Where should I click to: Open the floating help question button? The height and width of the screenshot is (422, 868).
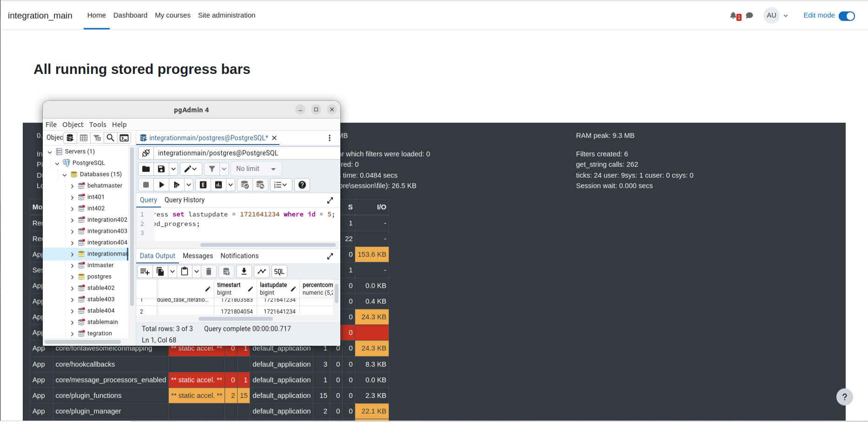coord(845,397)
